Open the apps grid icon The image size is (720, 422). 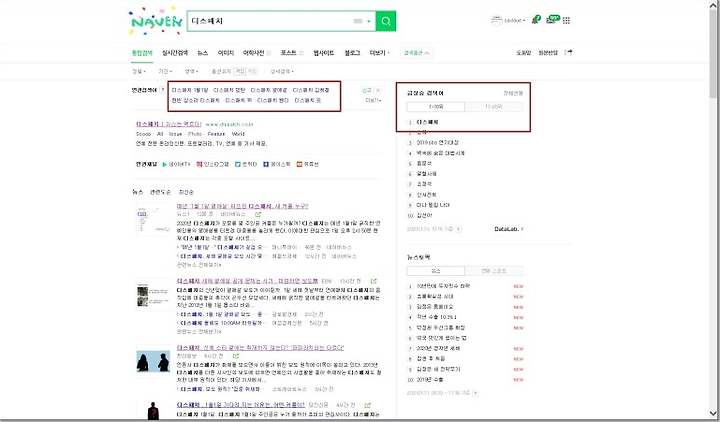pyautogui.click(x=566, y=20)
